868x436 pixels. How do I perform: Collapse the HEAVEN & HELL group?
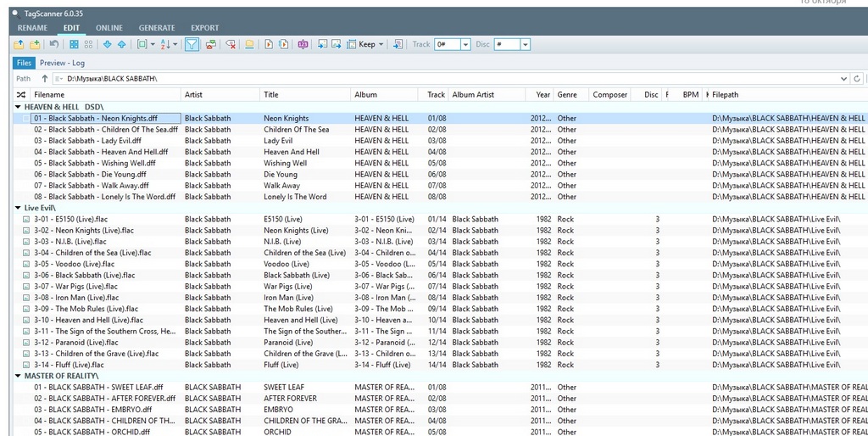coord(18,107)
